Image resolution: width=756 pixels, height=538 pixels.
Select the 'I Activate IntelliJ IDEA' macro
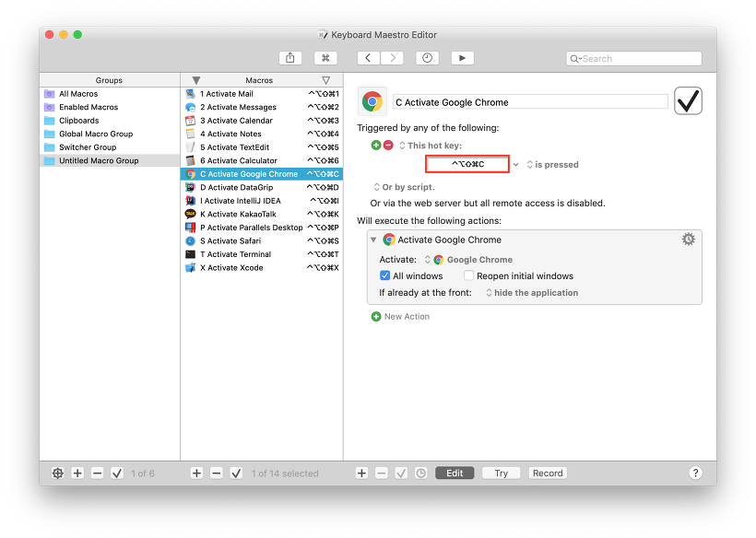click(262, 201)
